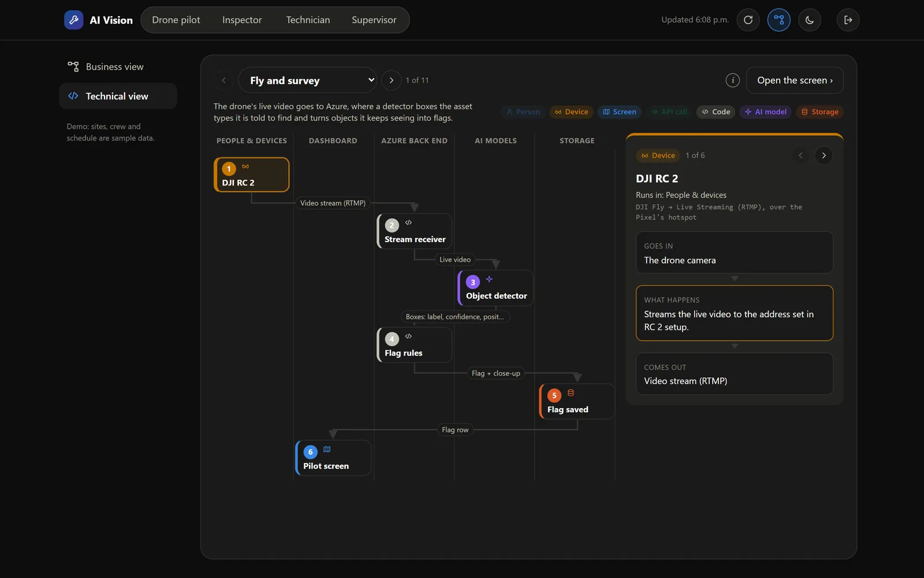Select the Pilot screen node
Screen dimensions: 924x578
tap(333, 458)
